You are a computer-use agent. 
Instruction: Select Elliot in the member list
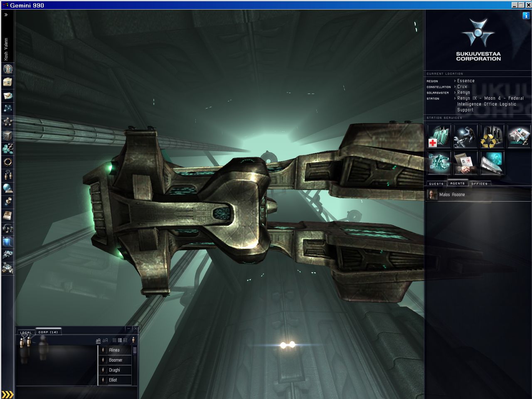click(x=115, y=380)
